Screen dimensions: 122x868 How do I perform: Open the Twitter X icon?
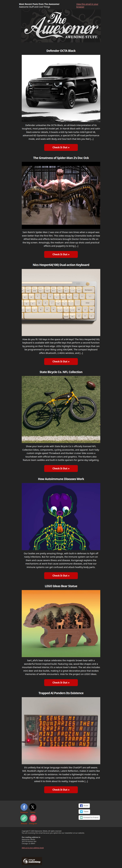(33, 807)
